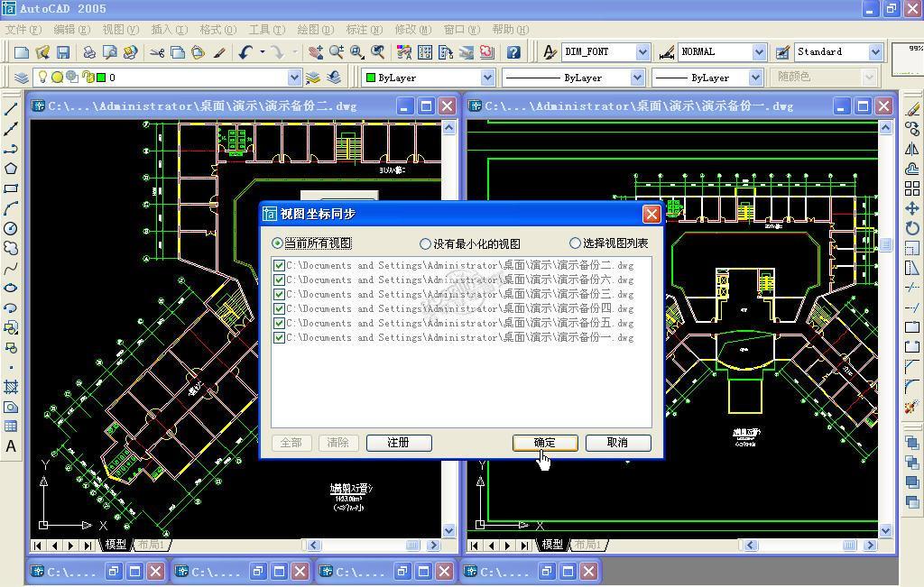Click the Text Style manager icon

click(x=550, y=52)
